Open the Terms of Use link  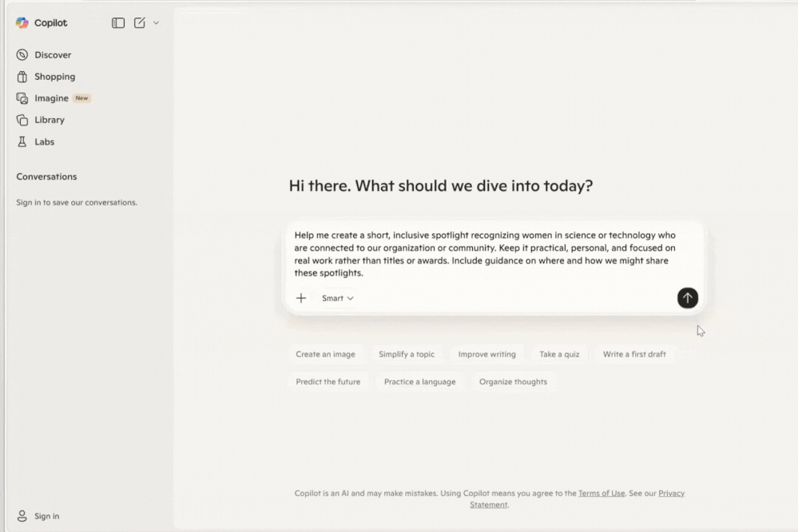pos(601,494)
